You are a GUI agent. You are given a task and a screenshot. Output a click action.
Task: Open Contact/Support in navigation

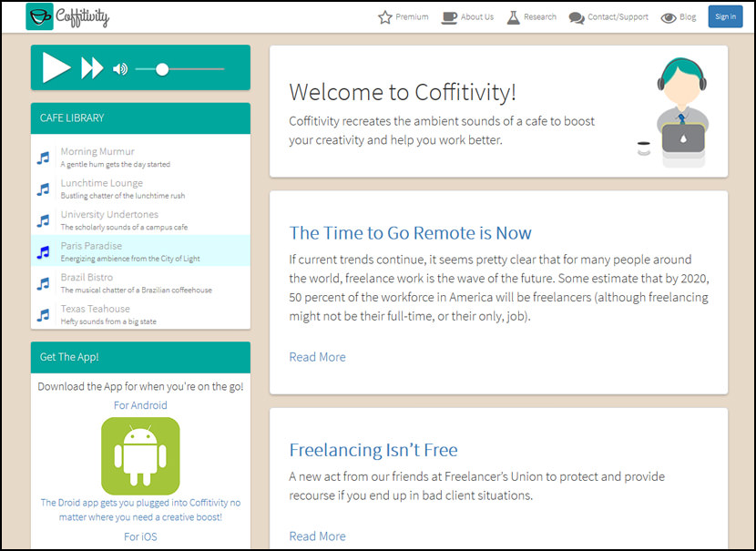click(608, 17)
